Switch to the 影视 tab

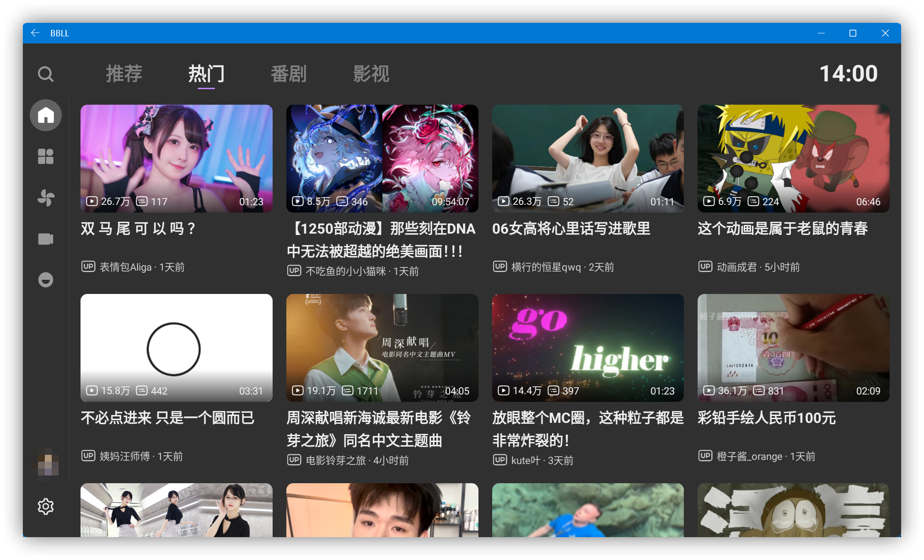pos(371,74)
